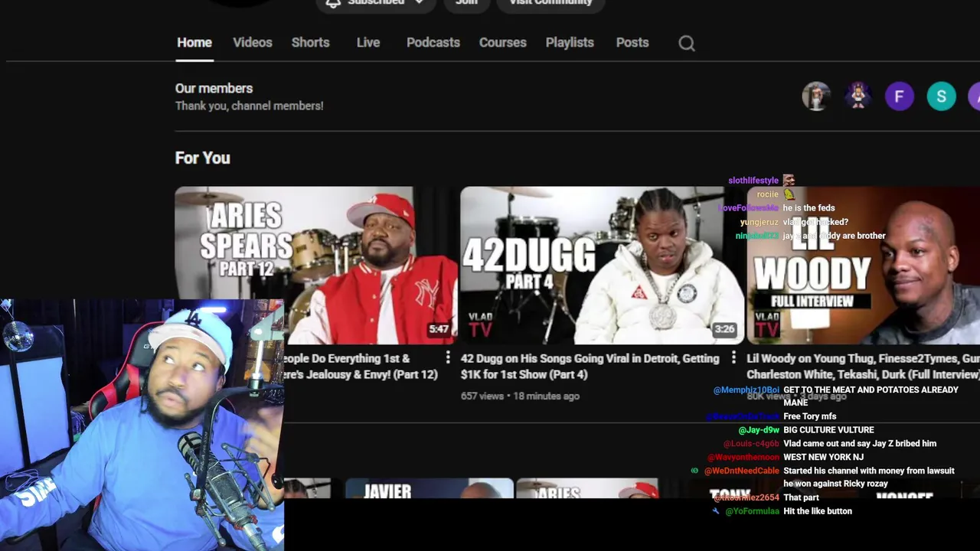This screenshot has width=980, height=551.
Task: Open the Aries thumbnail in second row
Action: [x=587, y=488]
